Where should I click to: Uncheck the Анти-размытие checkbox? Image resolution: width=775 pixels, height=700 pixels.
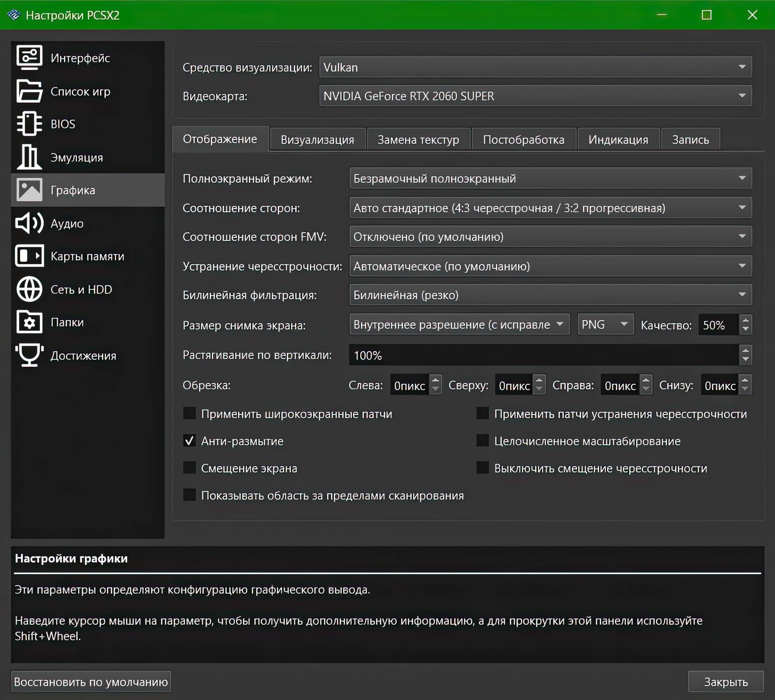click(189, 441)
